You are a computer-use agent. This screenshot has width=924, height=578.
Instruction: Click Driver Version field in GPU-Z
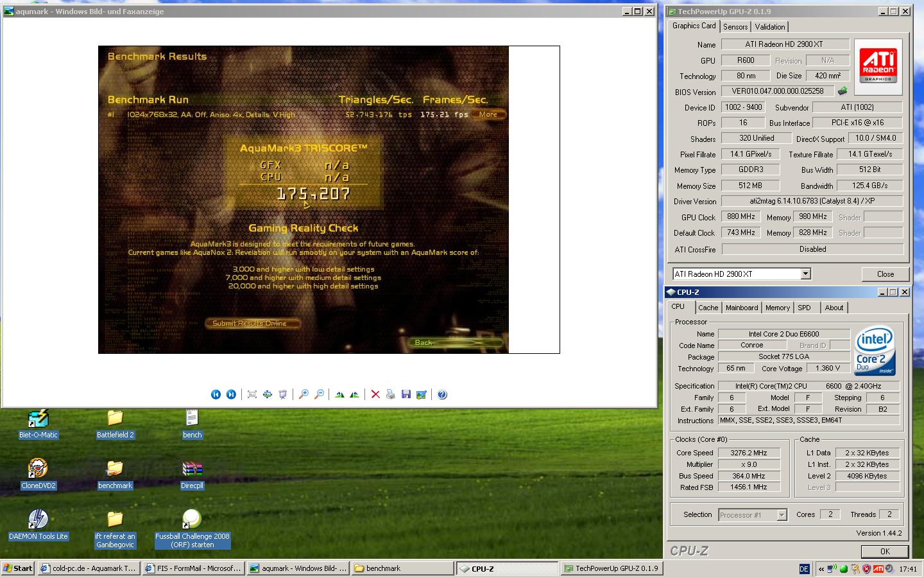812,201
